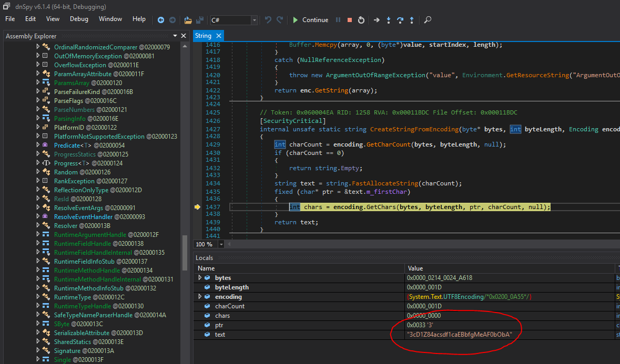Open the View menu

pyautogui.click(x=53, y=19)
